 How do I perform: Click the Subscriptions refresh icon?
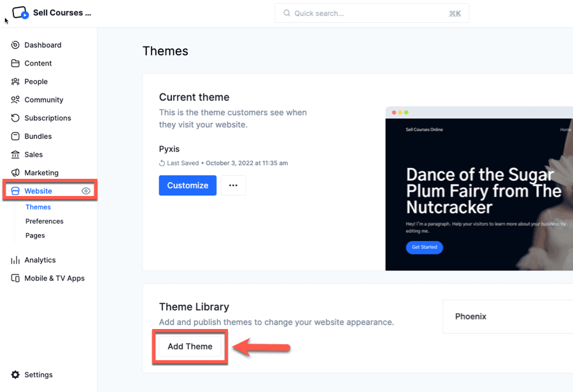point(15,118)
